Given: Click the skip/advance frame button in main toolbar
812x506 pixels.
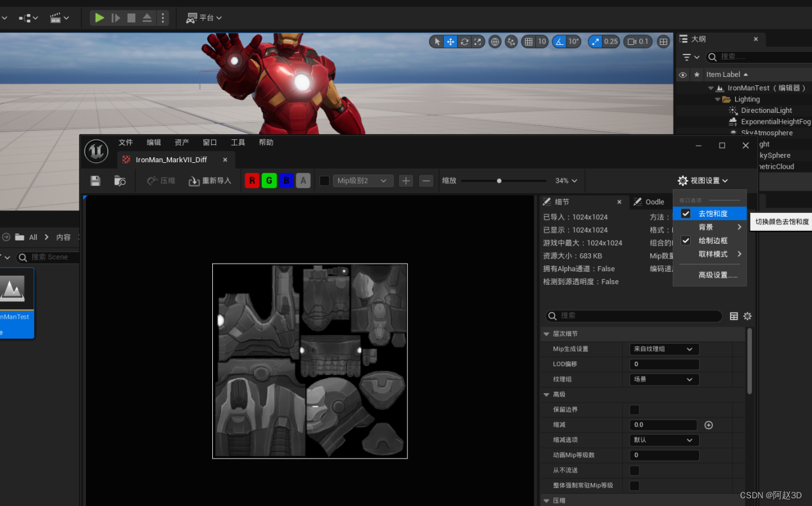Looking at the screenshot, I should tap(115, 18).
